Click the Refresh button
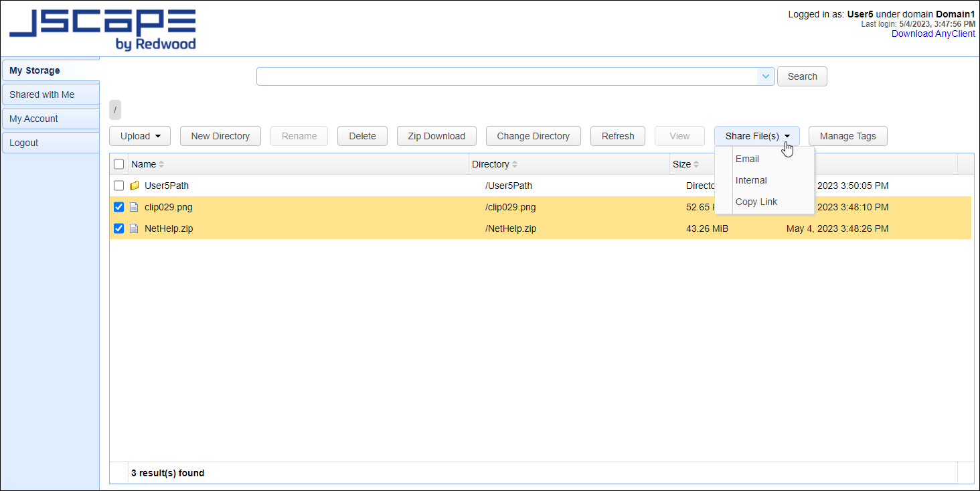Image resolution: width=980 pixels, height=491 pixels. click(x=618, y=136)
